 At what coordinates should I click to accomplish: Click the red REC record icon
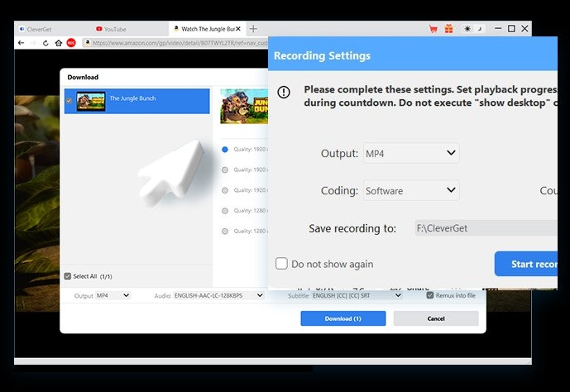point(71,43)
